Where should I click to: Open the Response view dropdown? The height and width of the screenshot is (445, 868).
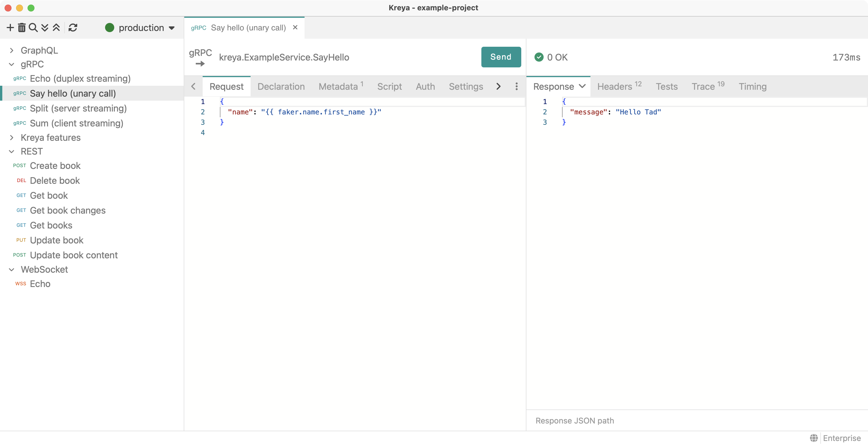click(582, 87)
